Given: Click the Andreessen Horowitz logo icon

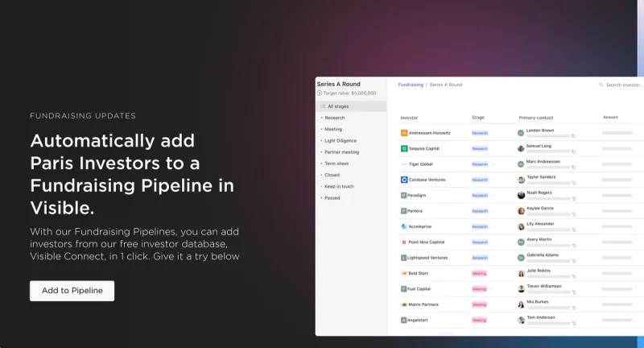Looking at the screenshot, I should 404,133.
